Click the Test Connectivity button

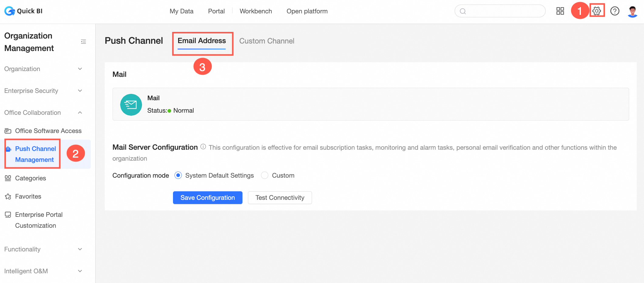tap(280, 198)
